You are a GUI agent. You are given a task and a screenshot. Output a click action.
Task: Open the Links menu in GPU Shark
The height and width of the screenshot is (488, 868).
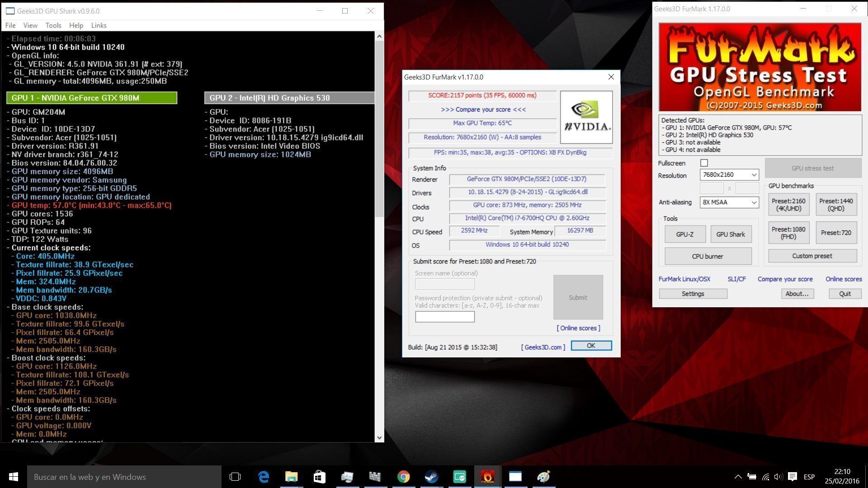pyautogui.click(x=99, y=25)
